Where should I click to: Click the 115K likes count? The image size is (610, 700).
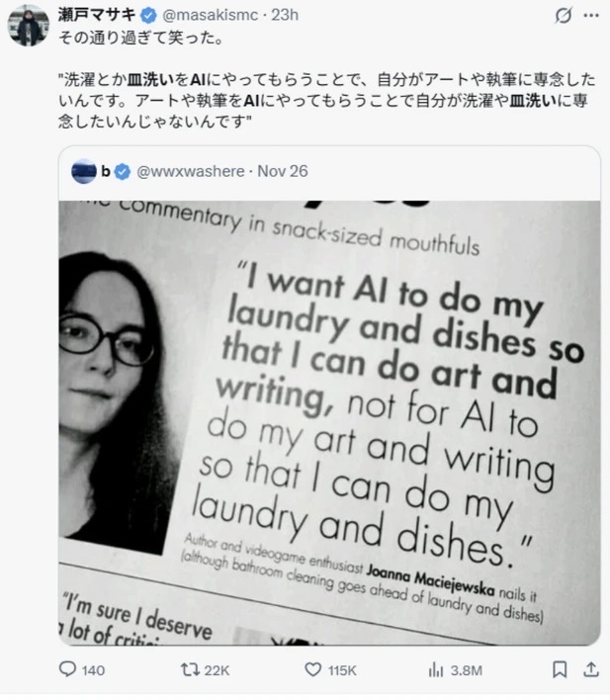342,670
